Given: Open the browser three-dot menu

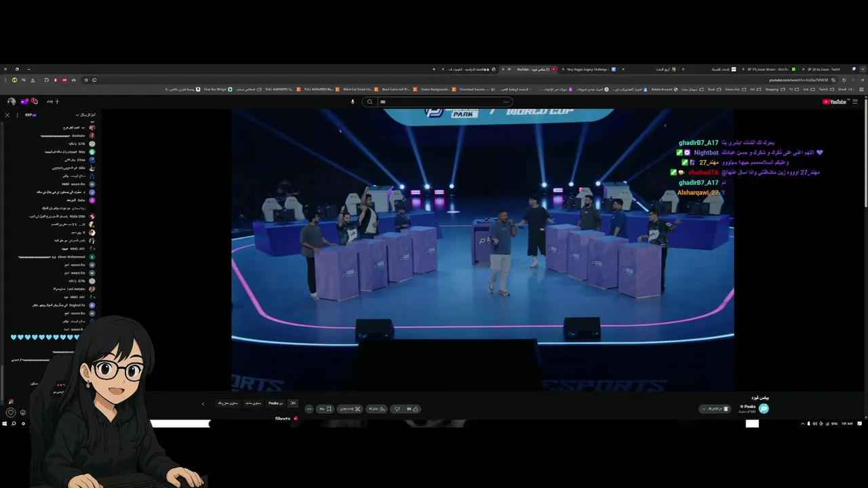Looking at the screenshot, I should point(5,80).
